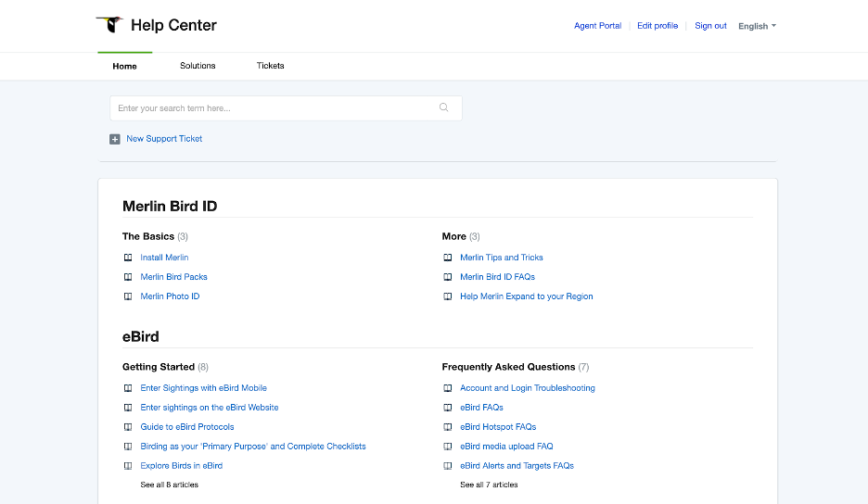The image size is (868, 504).
Task: Click the book icon beside Guide to eBird Protocols
Action: point(128,426)
